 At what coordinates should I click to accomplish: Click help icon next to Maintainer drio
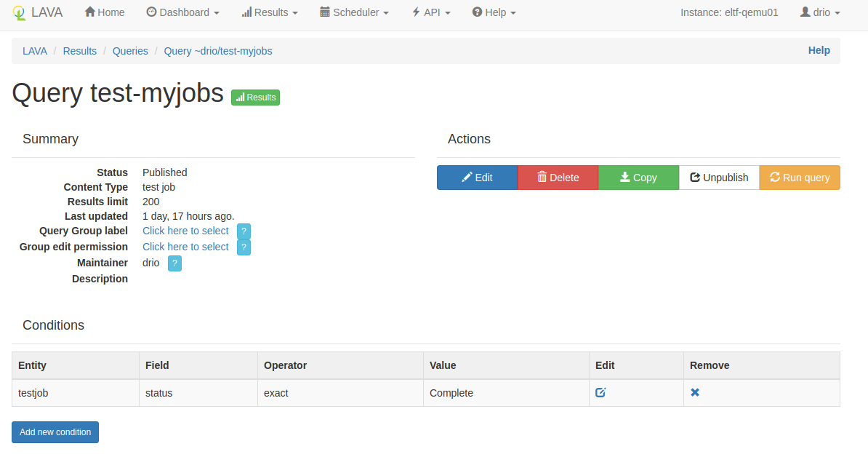[174, 263]
